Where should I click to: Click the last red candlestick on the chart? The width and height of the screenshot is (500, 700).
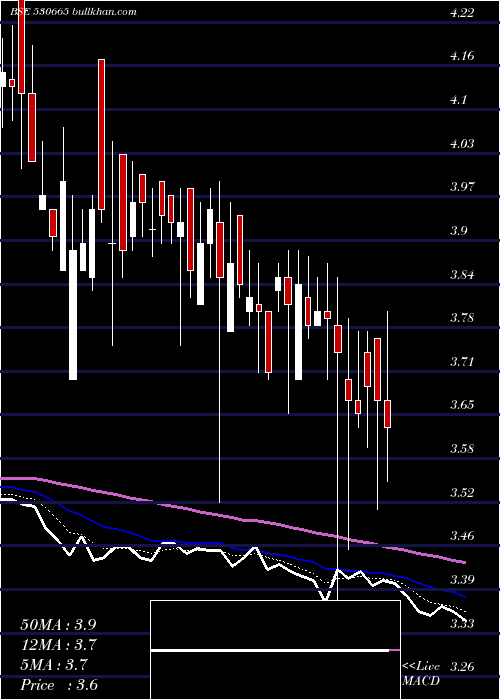tap(388, 414)
